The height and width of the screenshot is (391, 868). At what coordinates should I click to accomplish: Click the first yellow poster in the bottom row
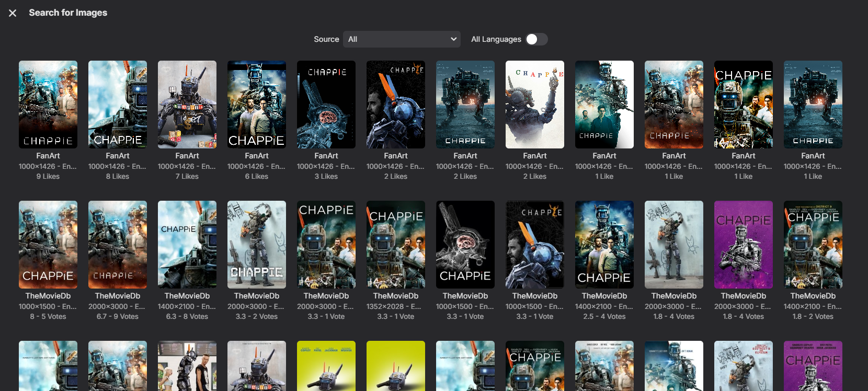pos(326,366)
